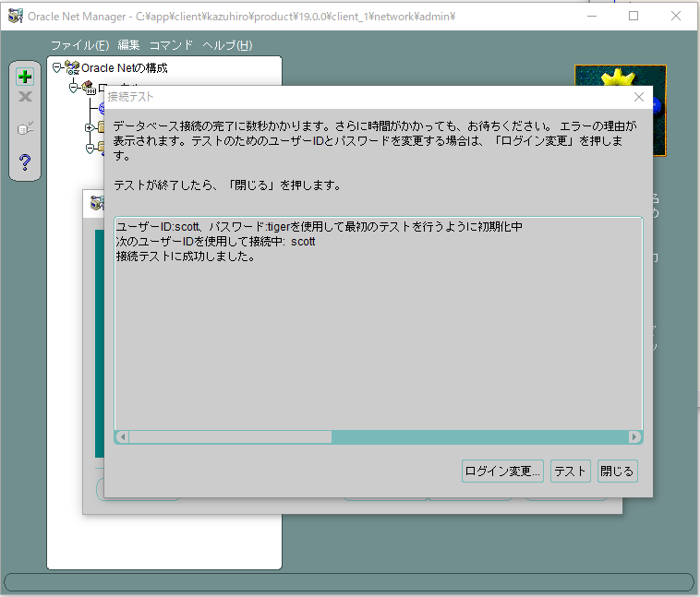Click the test service connection icon

pos(26,129)
